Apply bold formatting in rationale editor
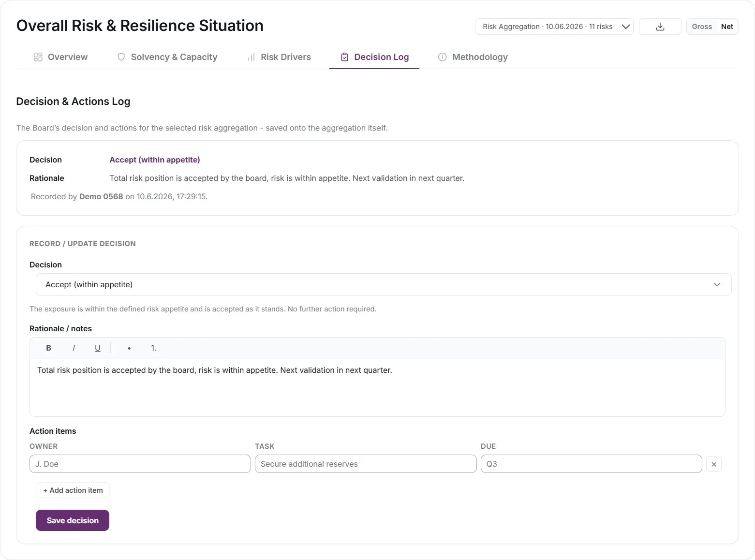Image resolution: width=755 pixels, height=560 pixels. click(x=48, y=348)
